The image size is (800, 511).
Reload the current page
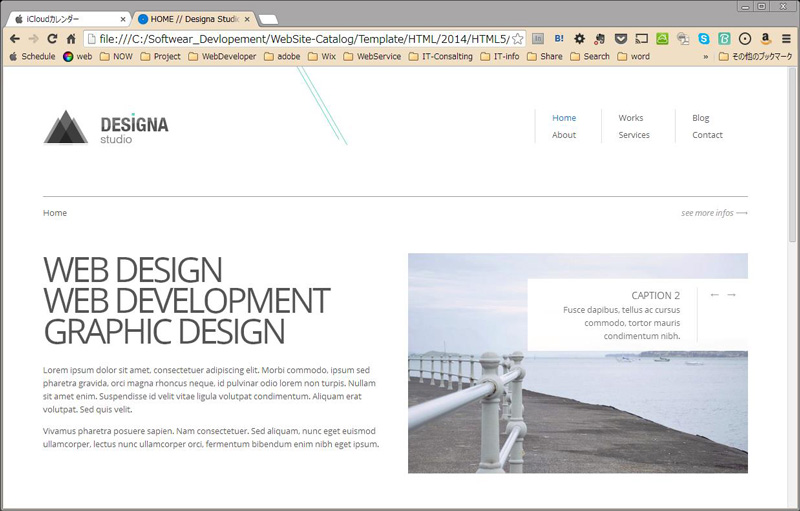(x=52, y=39)
